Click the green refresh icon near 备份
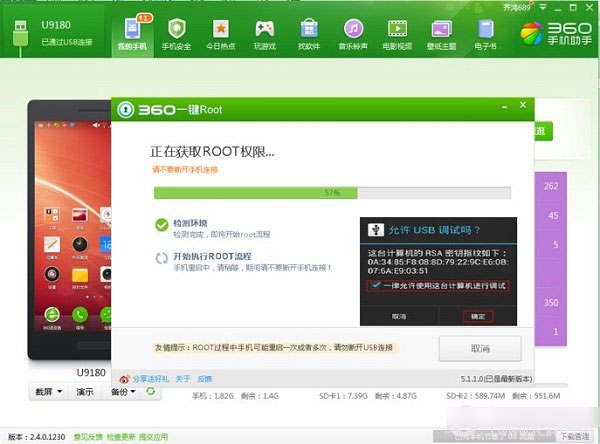Viewport: 600px width, 444px height. [151, 391]
